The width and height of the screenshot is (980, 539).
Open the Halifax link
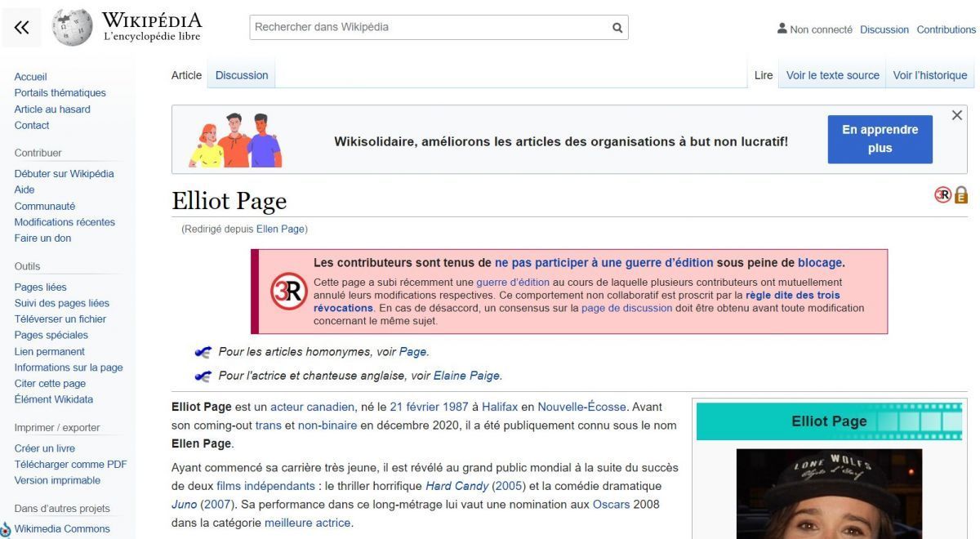click(x=501, y=407)
